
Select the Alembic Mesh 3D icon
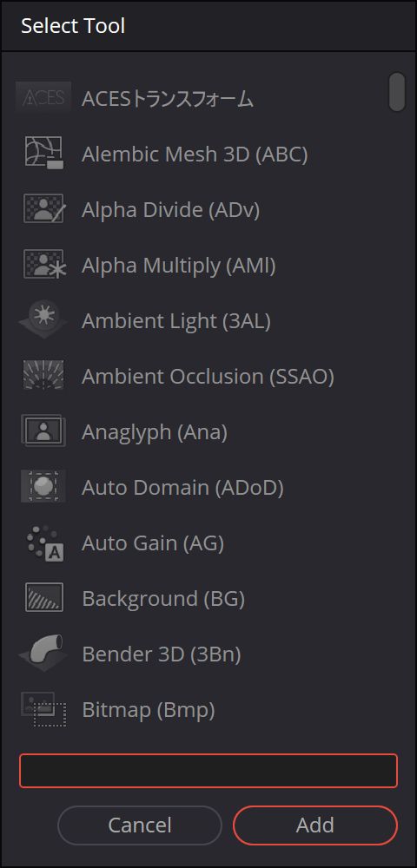click(43, 154)
